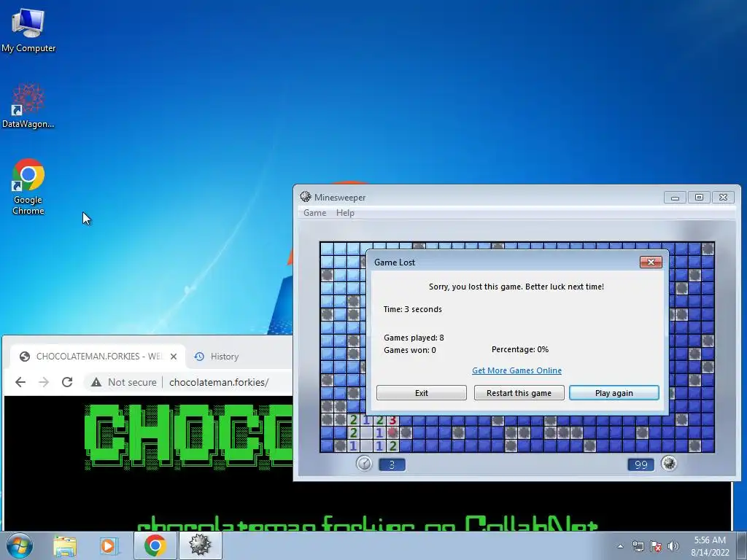Viewport: 747px width, 560px height.
Task: Show hidden system tray icons
Action: point(620,547)
